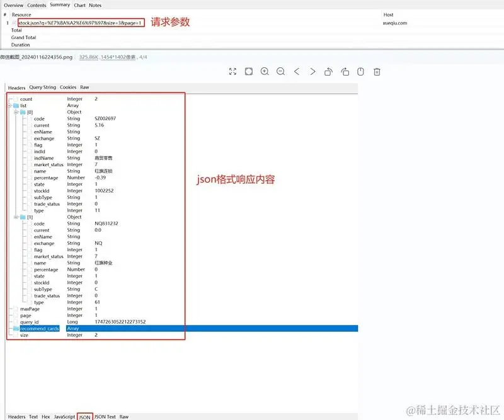Click the xueqiu.com host cell
Screen dimensions: 504x420
pos(395,23)
